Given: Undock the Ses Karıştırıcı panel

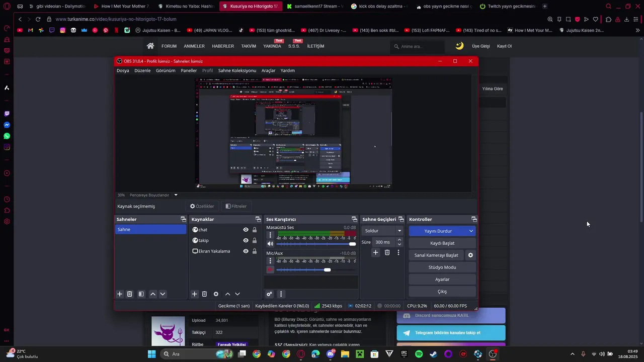Looking at the screenshot, I should click(354, 219).
